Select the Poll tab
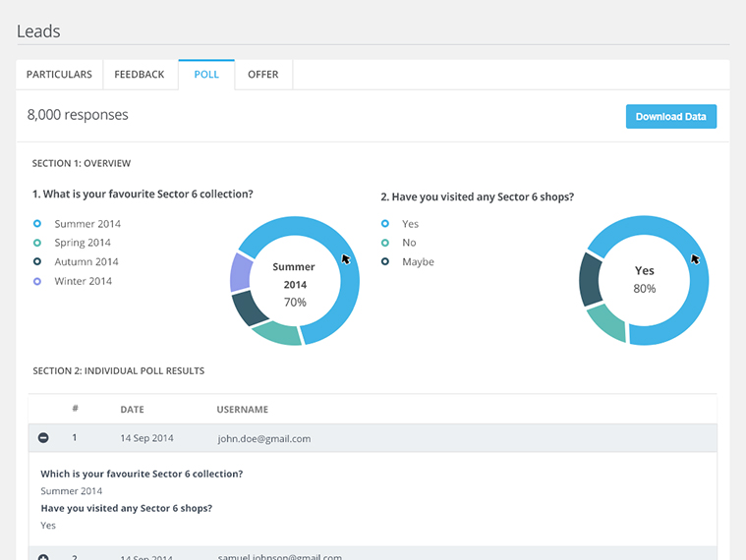The image size is (746, 560). (x=206, y=75)
